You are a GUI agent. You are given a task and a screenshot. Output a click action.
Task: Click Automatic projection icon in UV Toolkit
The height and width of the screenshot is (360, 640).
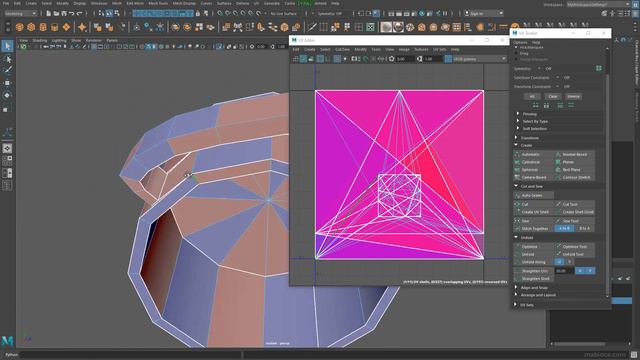click(x=517, y=154)
